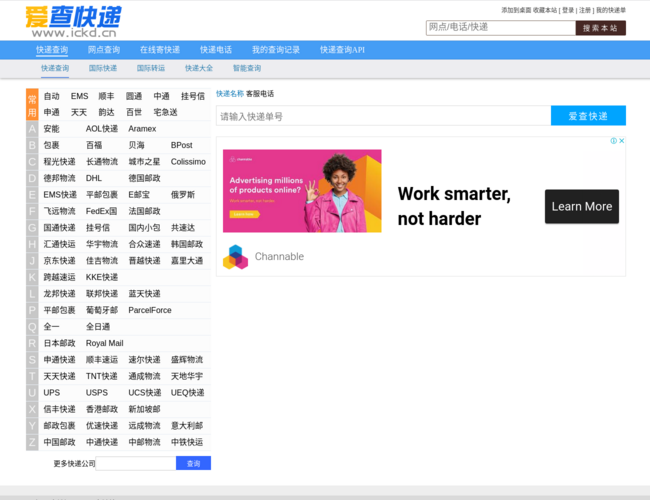This screenshot has height=500, width=650.
Task: Choose Aramex courier
Action: 142,129
